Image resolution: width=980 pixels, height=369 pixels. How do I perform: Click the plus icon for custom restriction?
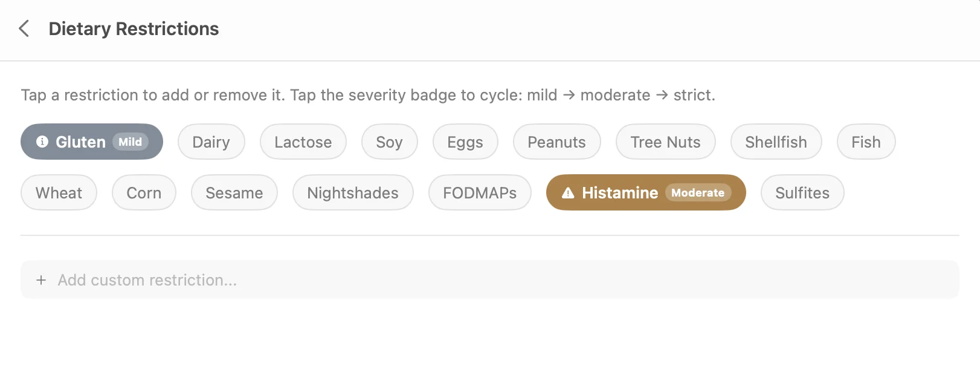coord(41,279)
